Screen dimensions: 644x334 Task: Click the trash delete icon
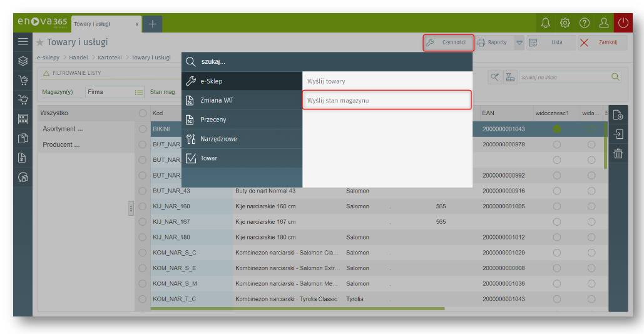[617, 153]
